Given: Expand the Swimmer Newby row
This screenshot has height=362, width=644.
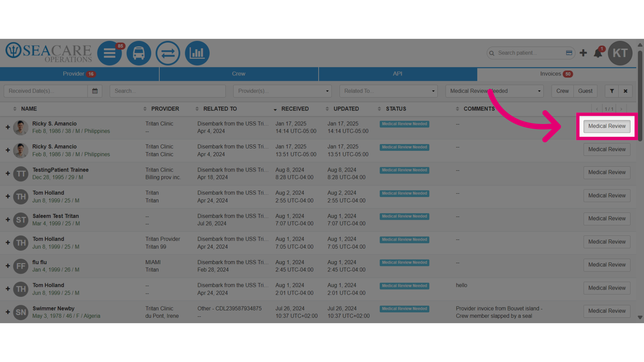Looking at the screenshot, I should point(8,312).
